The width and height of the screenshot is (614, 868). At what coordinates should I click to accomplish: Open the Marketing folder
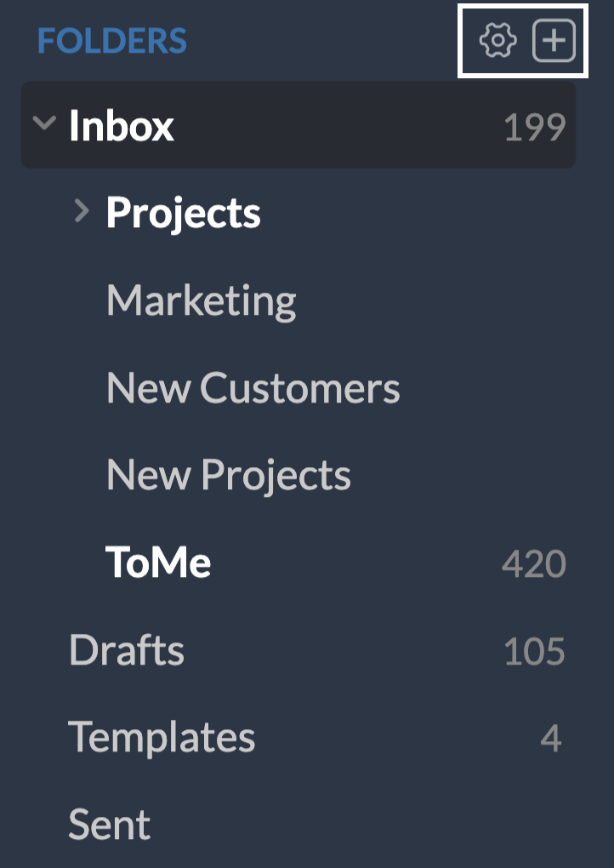coord(202,300)
